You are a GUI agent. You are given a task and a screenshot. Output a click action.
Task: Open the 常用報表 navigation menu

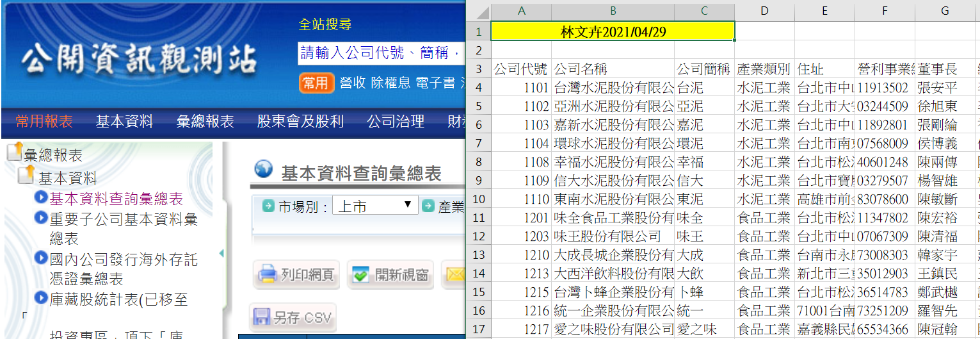44,121
